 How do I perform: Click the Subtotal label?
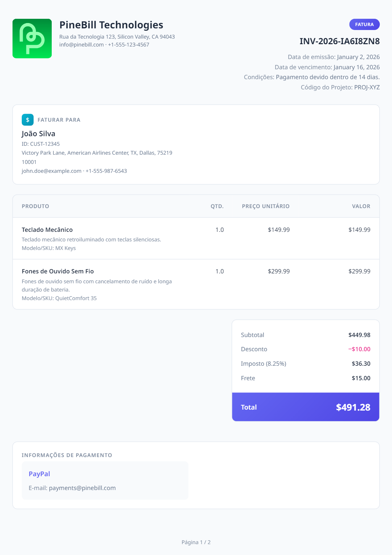click(x=252, y=335)
